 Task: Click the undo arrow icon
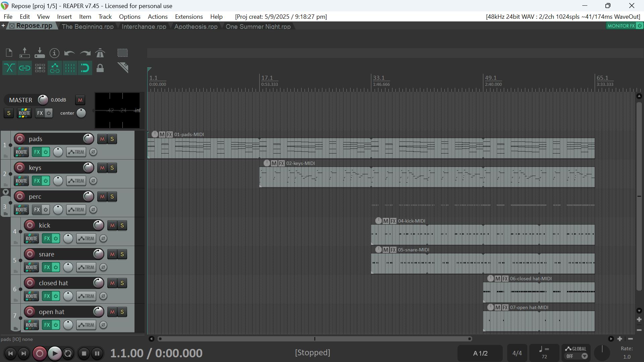(69, 53)
